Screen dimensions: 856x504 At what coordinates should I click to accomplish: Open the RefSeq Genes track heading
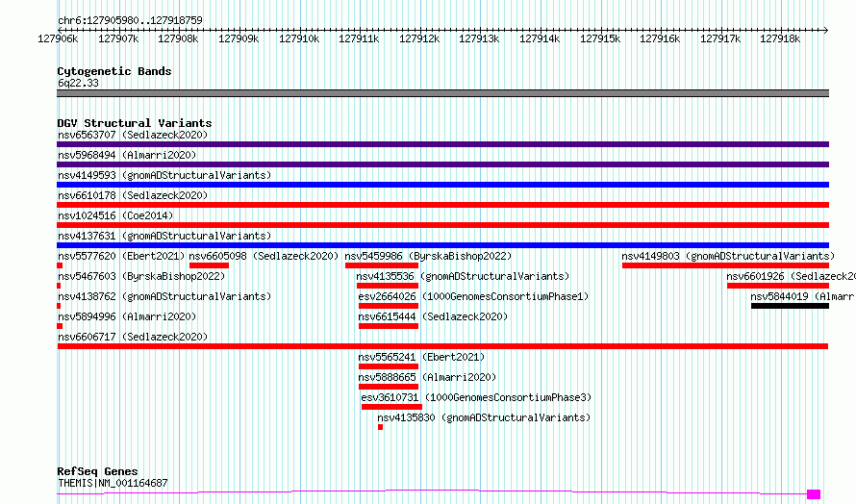click(x=97, y=471)
